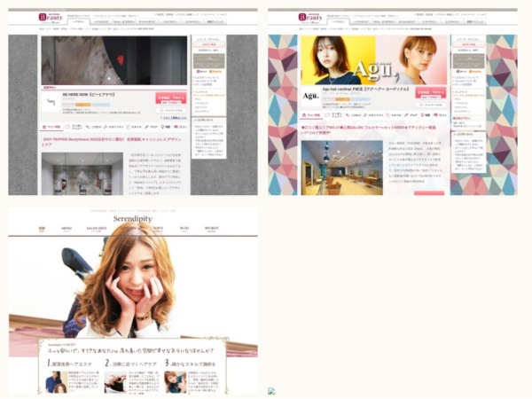The width and height of the screenshot is (532, 399).
Task: Click Serendipity concept 2 thumbnail photo
Action: point(115,382)
